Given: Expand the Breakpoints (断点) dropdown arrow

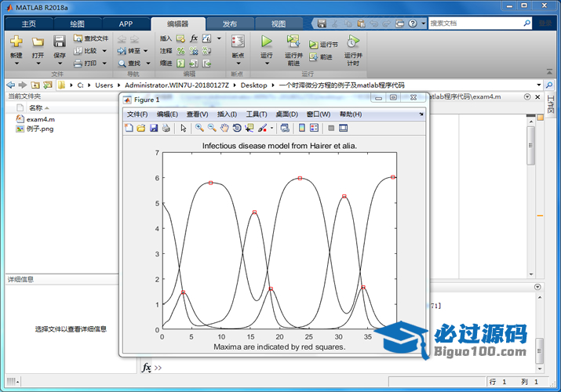Looking at the screenshot, I should (x=239, y=64).
